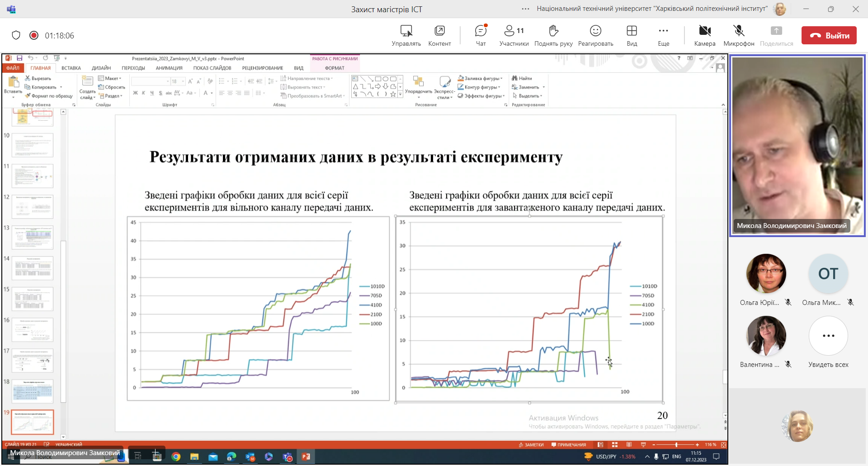This screenshot has height=466, width=868.
Task: Open the Макет layout dropdown
Action: [110, 78]
